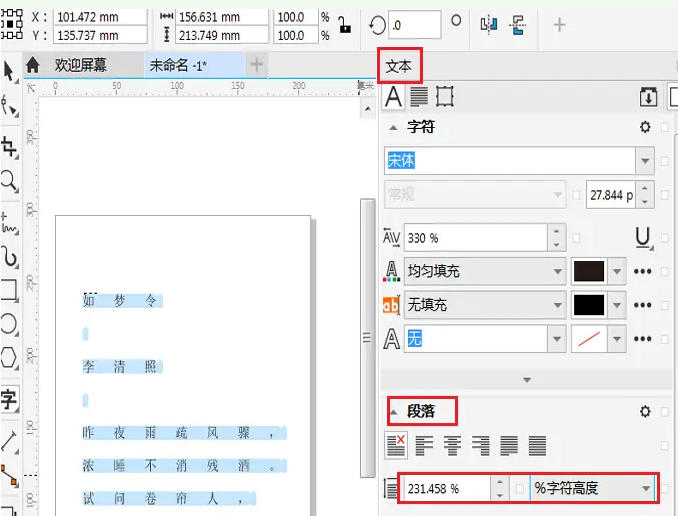678x516 pixels.
Task: Open the text fill color swatch
Action: coord(589,272)
